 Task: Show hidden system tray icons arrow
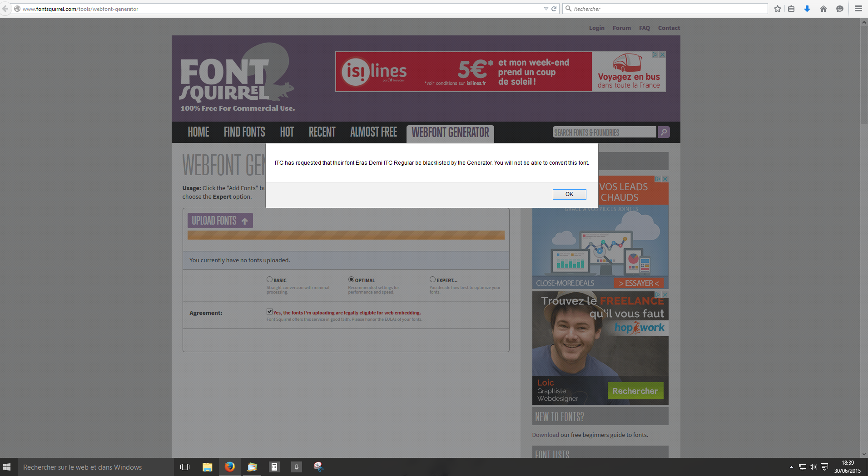click(791, 467)
